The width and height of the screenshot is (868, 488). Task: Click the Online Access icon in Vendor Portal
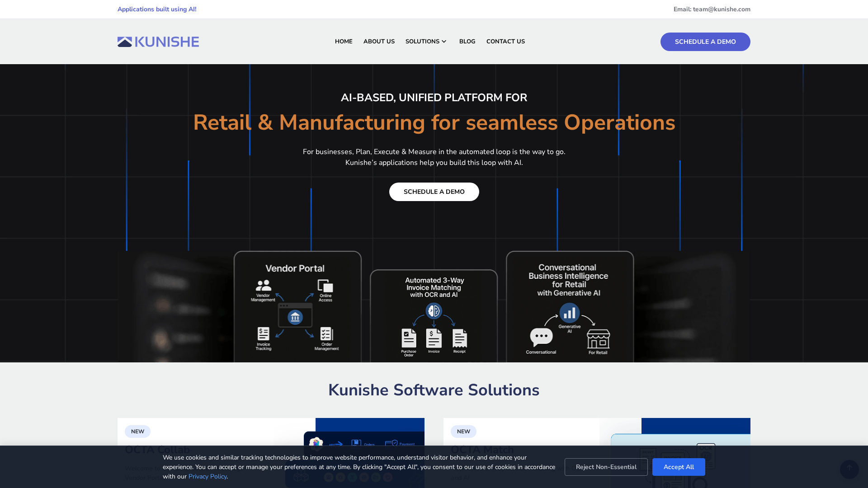coord(325,286)
